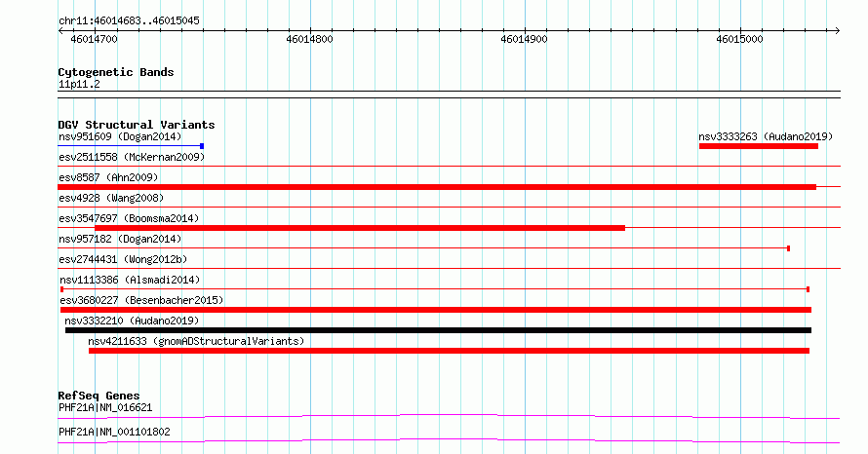
Task: Click the magenta PHF21A NM_016621 gene line
Action: (449, 416)
